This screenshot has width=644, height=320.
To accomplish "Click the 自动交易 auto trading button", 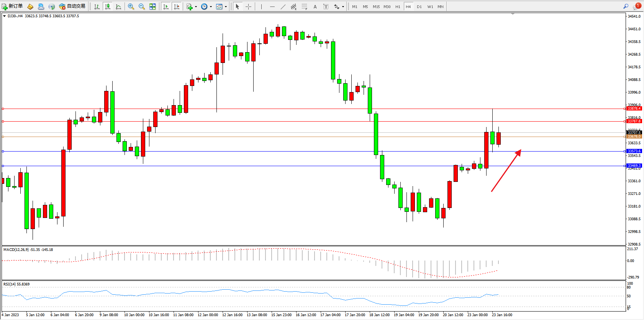I will (72, 6).
